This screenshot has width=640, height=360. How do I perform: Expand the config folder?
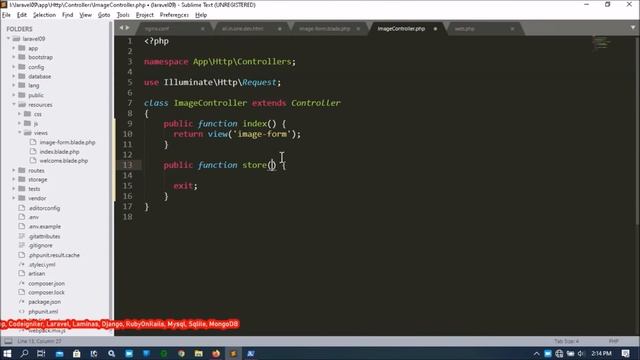(13, 67)
